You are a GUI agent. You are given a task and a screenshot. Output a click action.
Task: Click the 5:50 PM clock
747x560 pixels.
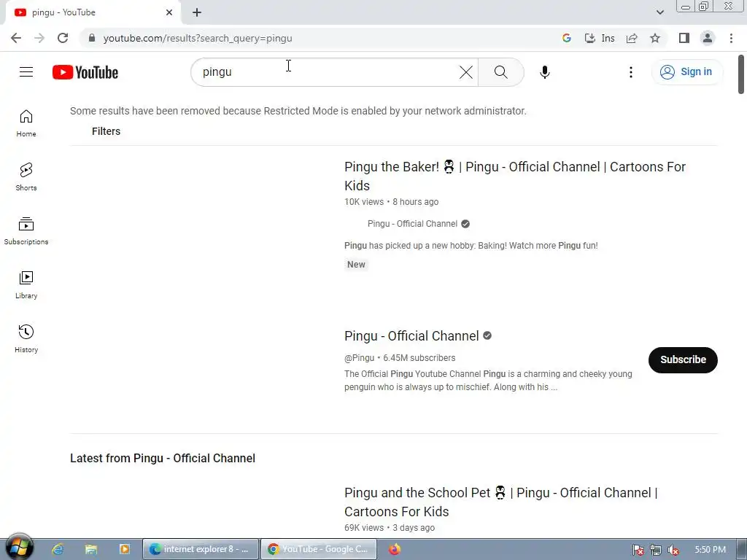[x=710, y=550]
